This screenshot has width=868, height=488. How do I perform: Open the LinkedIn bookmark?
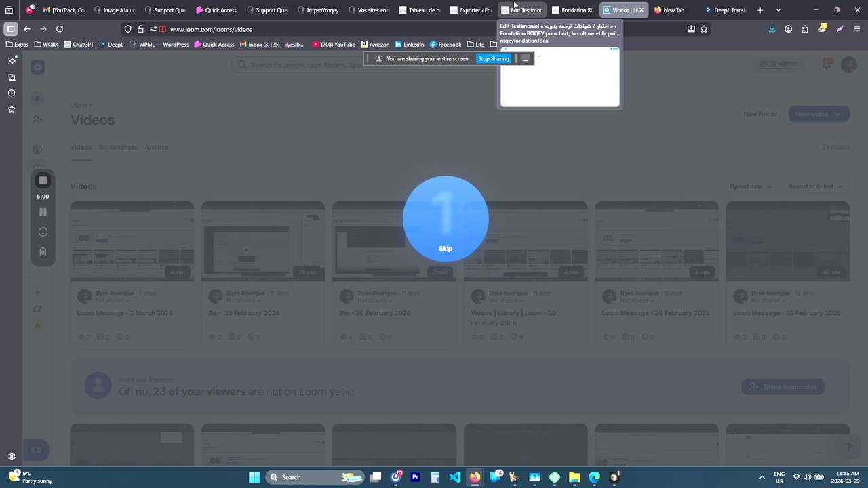pyautogui.click(x=409, y=45)
